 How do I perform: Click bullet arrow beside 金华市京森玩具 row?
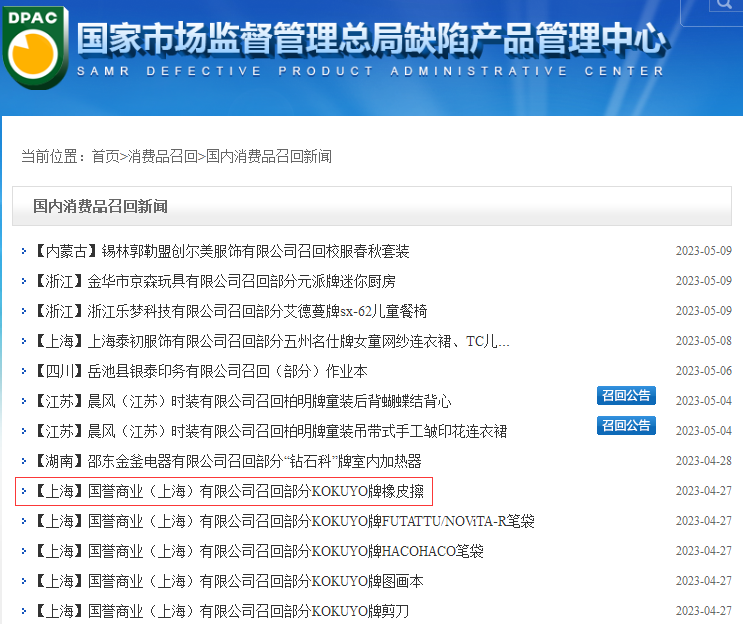pos(24,281)
